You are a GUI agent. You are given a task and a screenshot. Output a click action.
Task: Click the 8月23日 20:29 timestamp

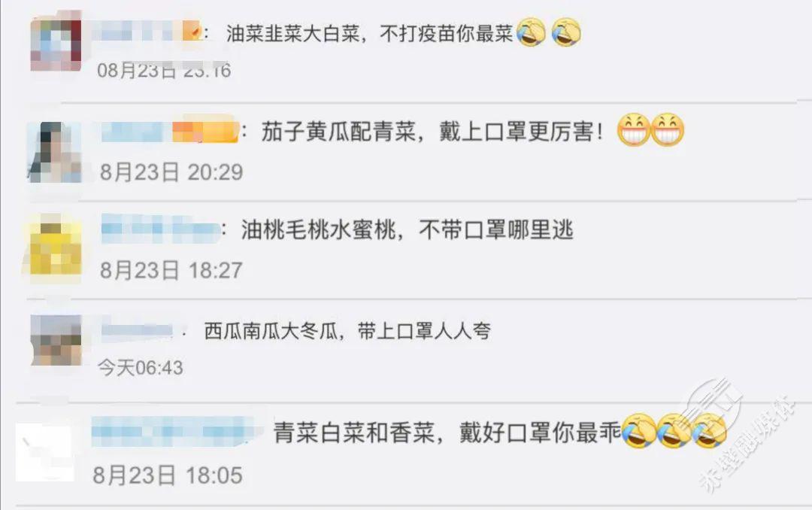pos(171,172)
